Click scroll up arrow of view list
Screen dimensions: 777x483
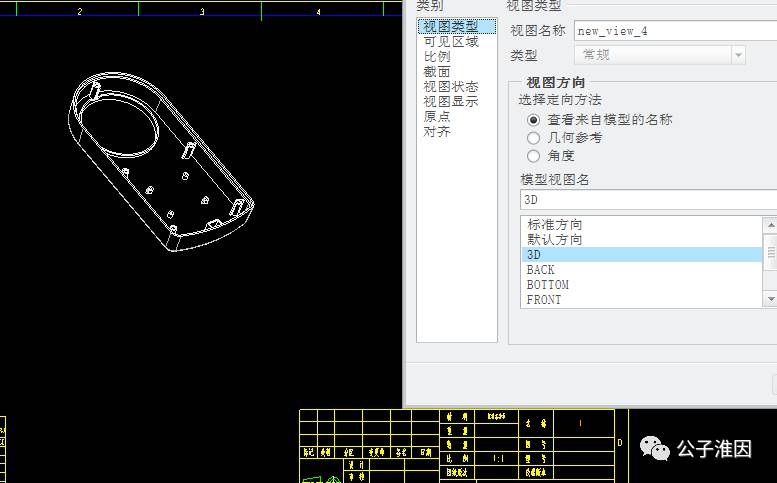tap(771, 224)
